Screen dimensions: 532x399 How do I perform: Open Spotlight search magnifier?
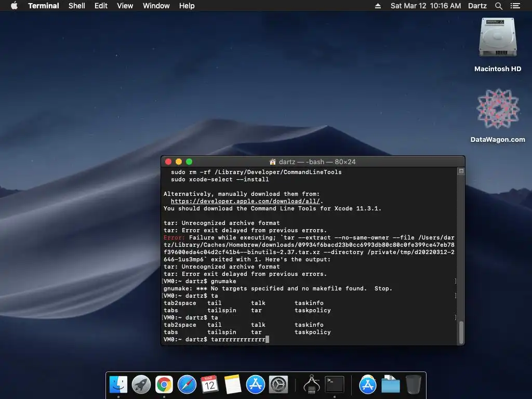pos(498,6)
